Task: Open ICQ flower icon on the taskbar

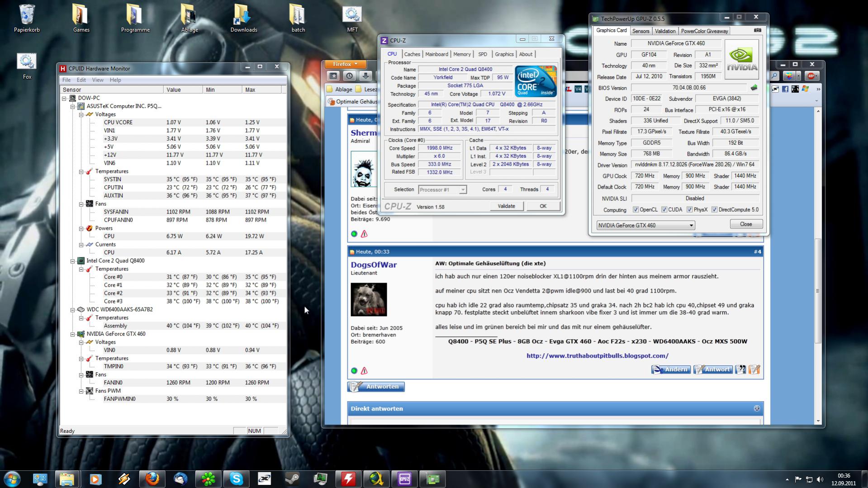Action: pos(208,479)
